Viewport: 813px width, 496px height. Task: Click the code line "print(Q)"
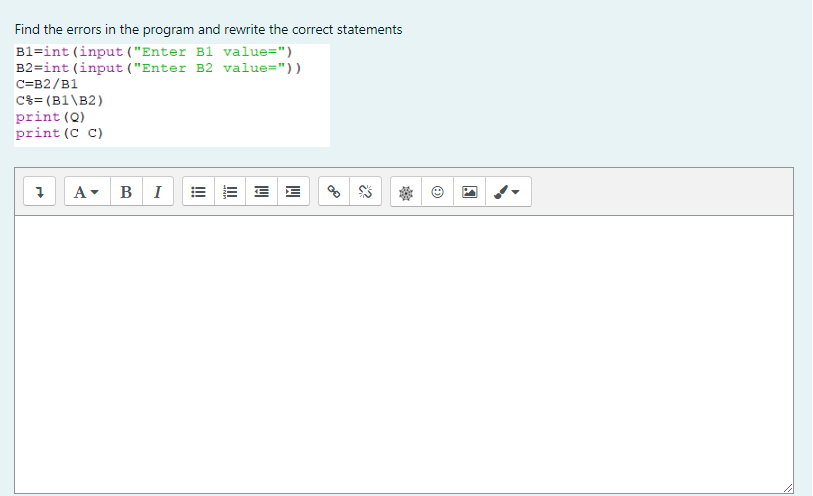click(x=50, y=117)
